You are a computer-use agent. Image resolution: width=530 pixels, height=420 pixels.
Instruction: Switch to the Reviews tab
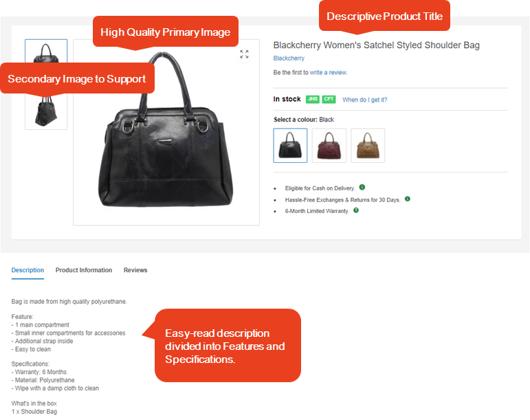[x=135, y=270]
